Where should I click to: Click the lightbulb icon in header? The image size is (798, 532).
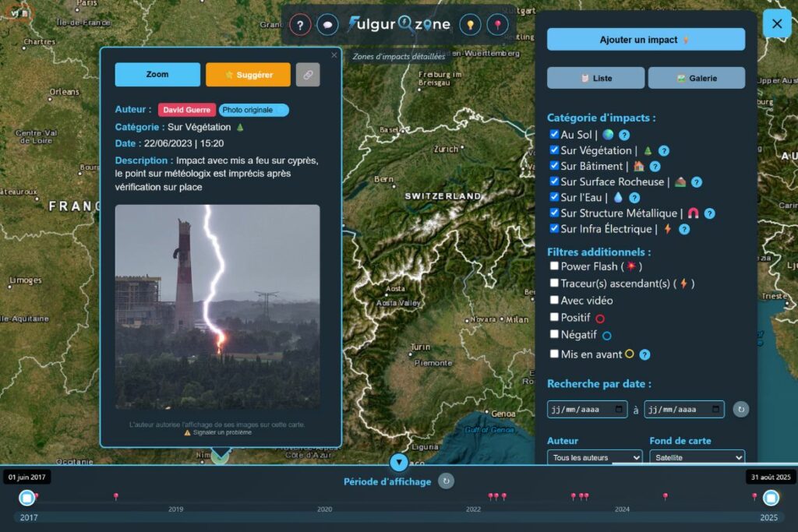(x=470, y=25)
